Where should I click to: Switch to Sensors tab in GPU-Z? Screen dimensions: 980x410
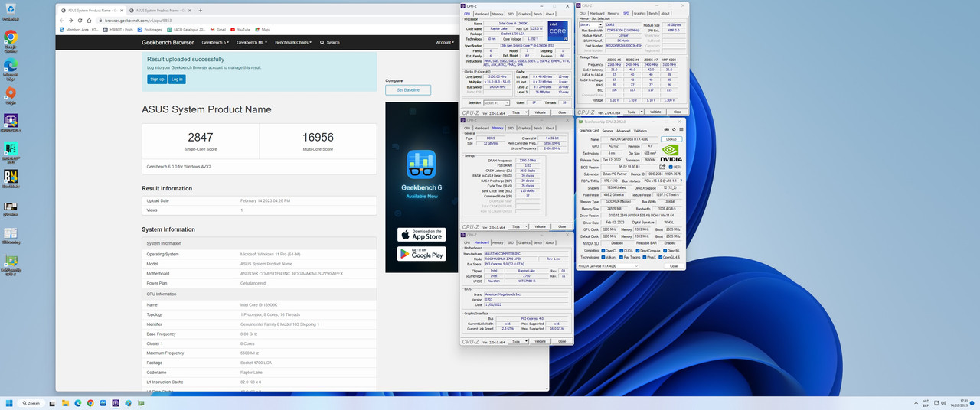608,131
